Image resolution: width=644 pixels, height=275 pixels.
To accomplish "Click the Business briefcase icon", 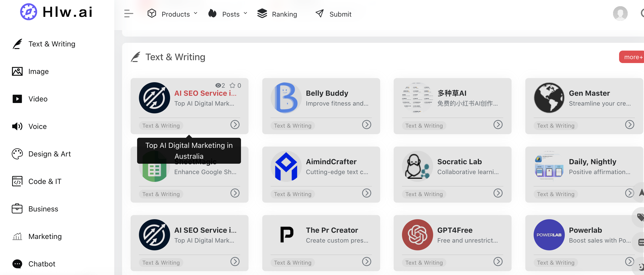I will pos(17,209).
